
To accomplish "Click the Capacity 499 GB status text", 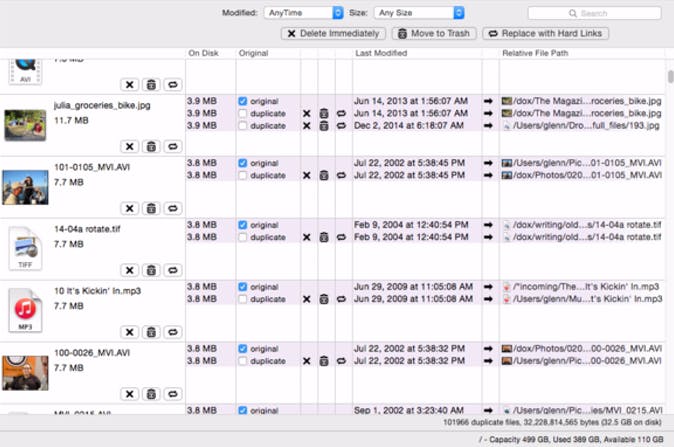I will (x=571, y=440).
